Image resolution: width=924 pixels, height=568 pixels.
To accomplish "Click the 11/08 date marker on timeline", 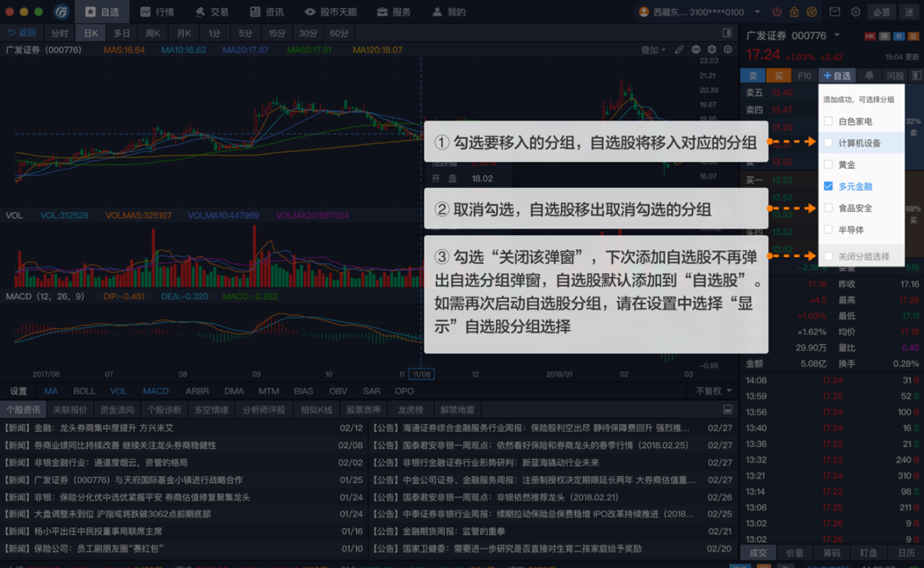I will pos(421,374).
